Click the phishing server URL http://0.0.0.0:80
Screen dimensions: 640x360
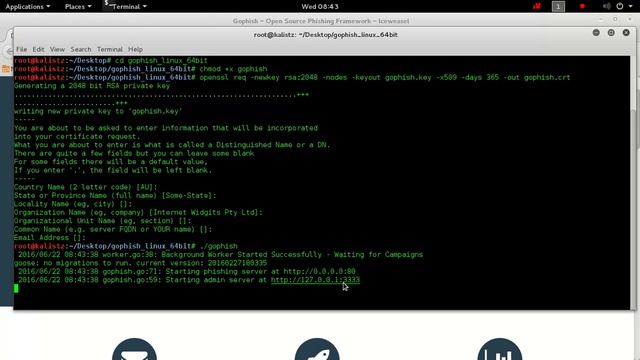click(x=319, y=271)
